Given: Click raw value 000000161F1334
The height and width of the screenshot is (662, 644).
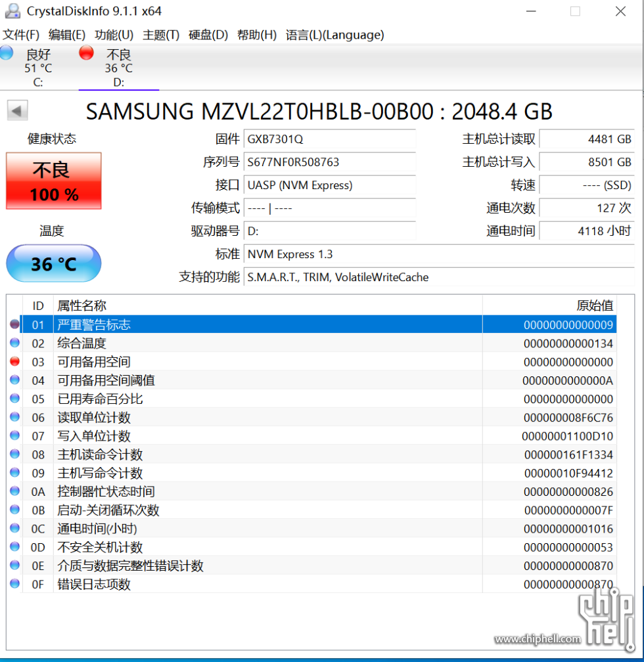Looking at the screenshot, I should click(569, 454).
